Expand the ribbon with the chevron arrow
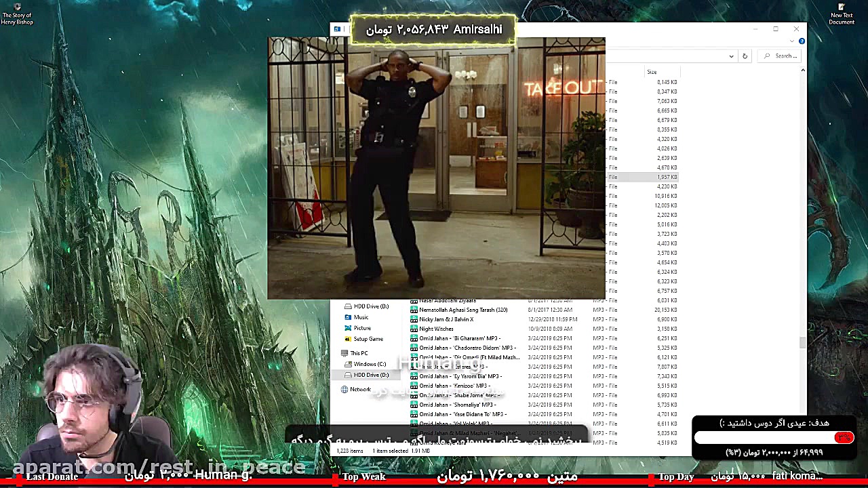This screenshot has width=868, height=488. [x=792, y=41]
